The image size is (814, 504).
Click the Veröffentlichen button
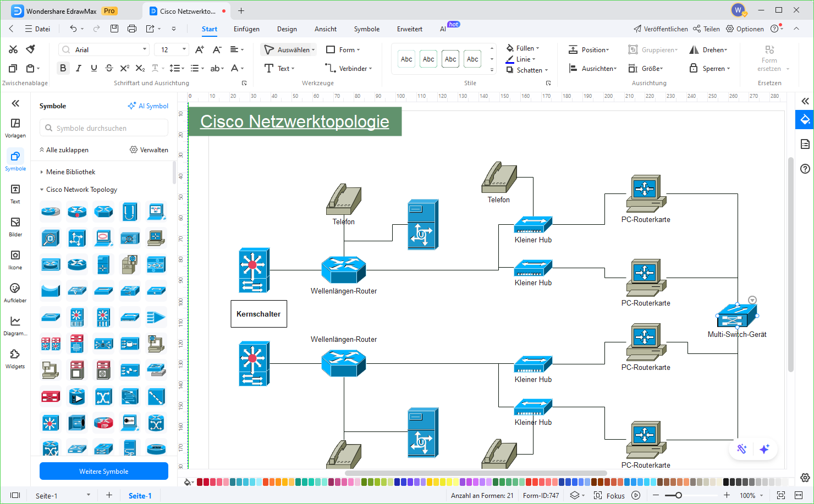click(661, 29)
